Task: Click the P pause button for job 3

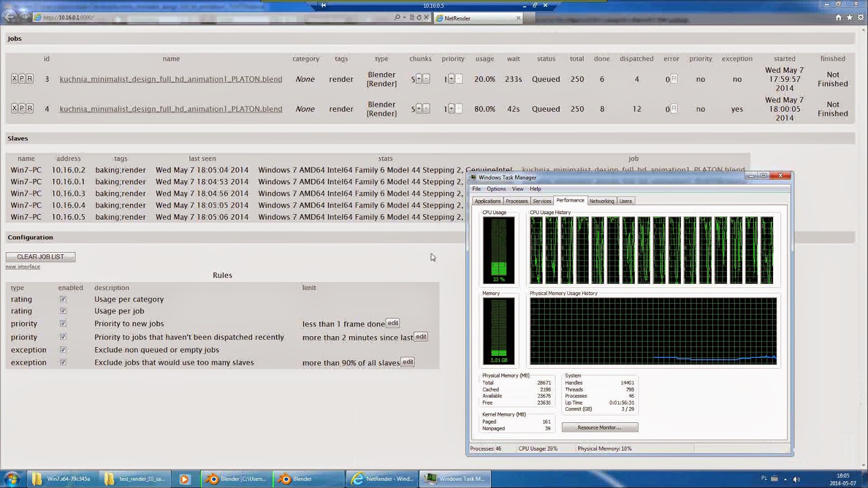Action: [22, 79]
